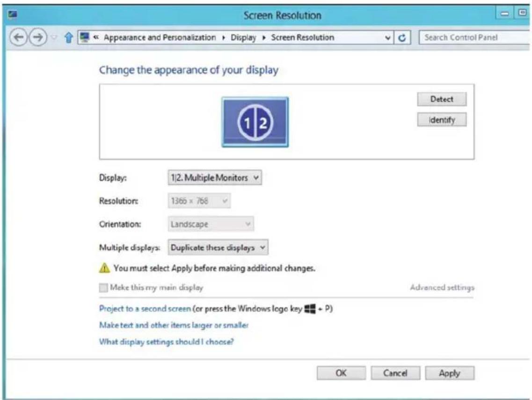Toggle Make this my main display checkbox
The image size is (532, 400).
103,288
